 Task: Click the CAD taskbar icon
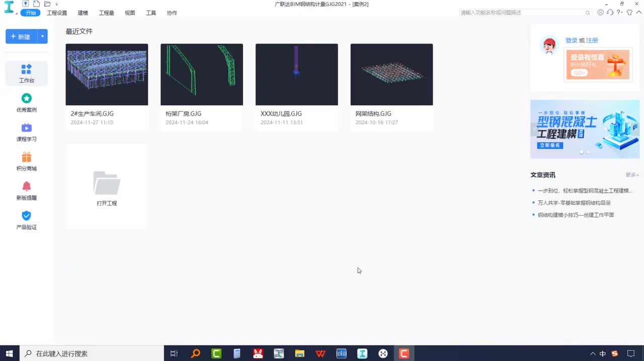[x=341, y=353]
